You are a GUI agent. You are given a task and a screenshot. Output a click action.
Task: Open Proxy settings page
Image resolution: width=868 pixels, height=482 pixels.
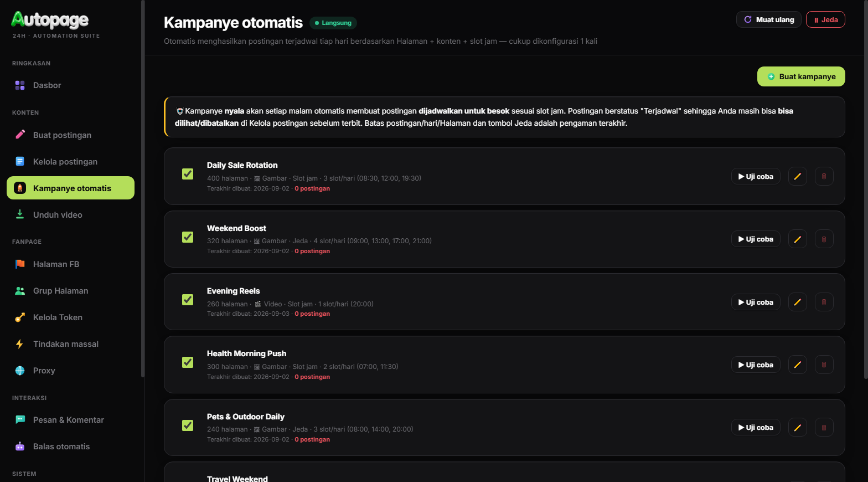[70, 371]
